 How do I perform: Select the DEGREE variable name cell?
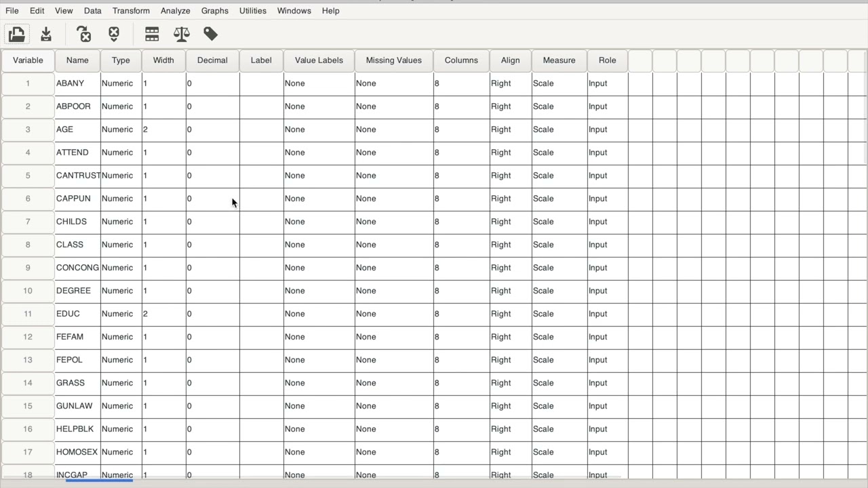pos(77,291)
